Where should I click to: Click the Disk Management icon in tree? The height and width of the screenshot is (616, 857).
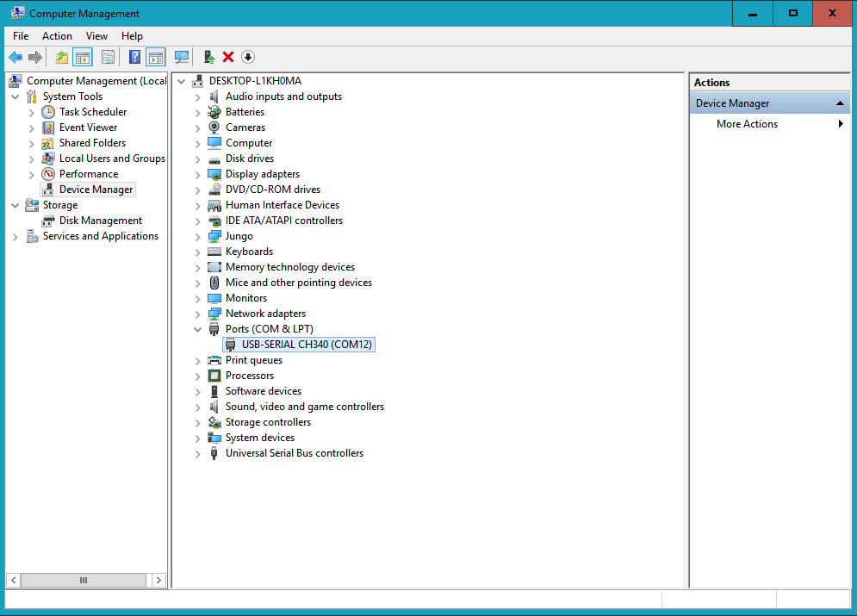click(48, 221)
